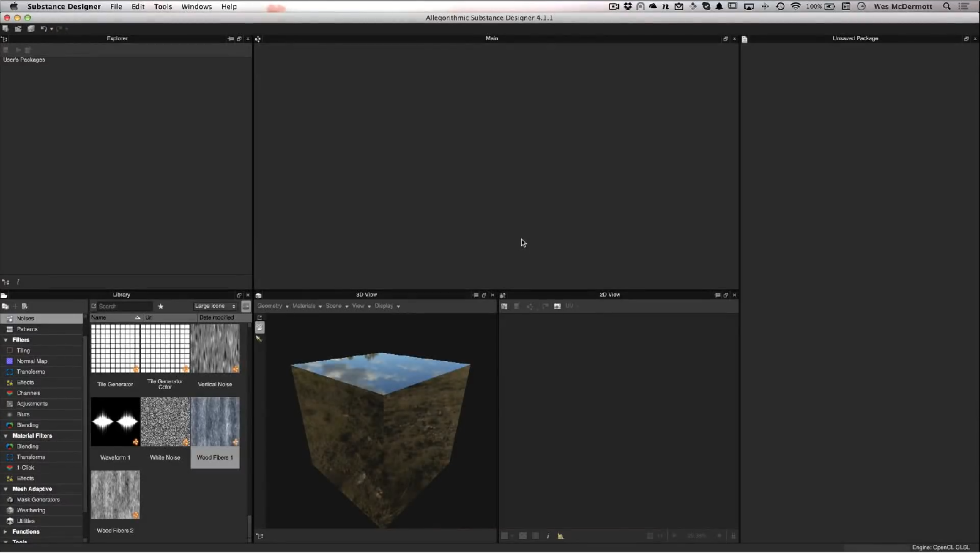Click the New Package toolbar icon

point(6,29)
